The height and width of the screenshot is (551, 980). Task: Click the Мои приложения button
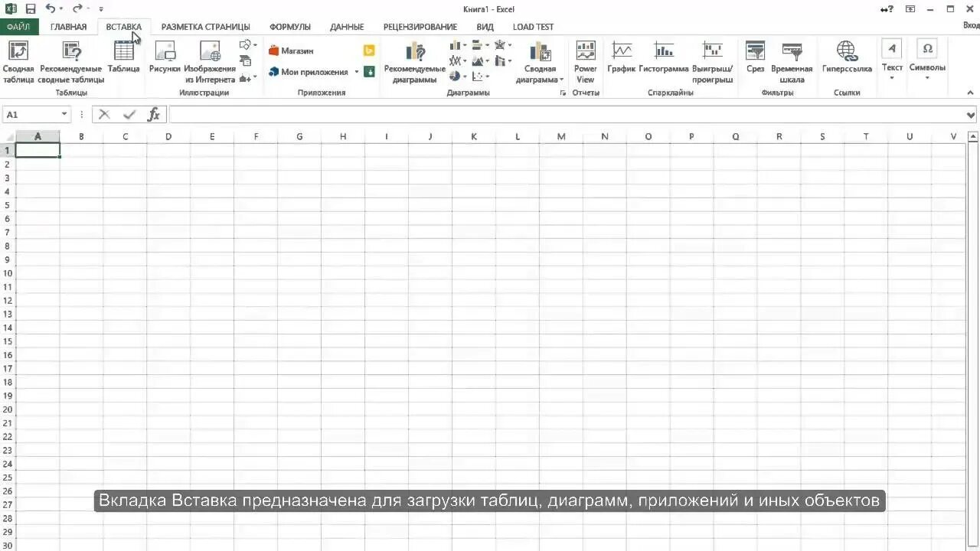(x=308, y=72)
